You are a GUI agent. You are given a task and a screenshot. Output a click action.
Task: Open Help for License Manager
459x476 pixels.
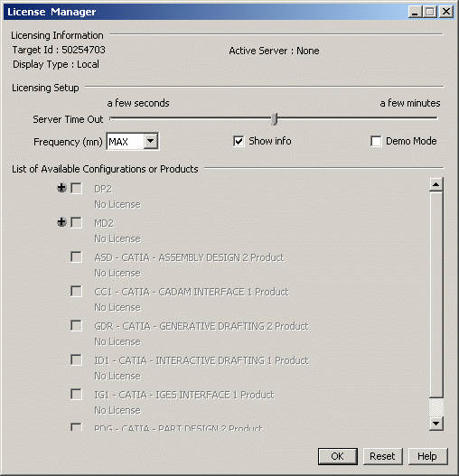coord(427,456)
